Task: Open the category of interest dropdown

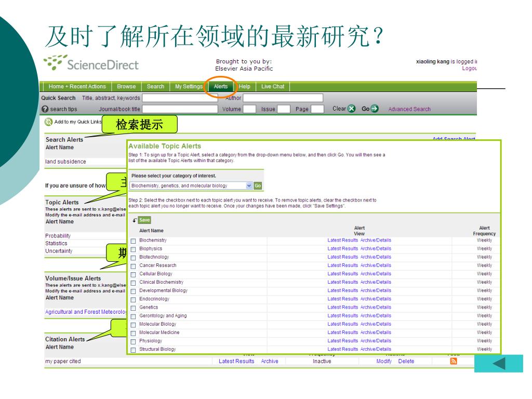Action: tap(191, 185)
